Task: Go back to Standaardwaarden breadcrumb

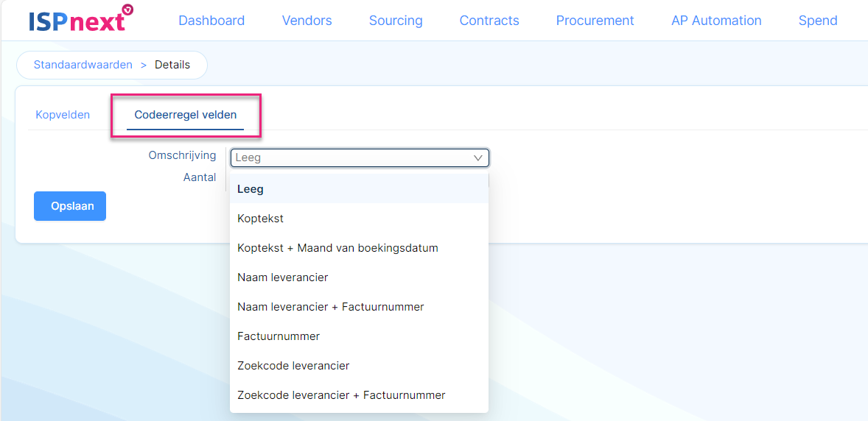Action: point(83,65)
